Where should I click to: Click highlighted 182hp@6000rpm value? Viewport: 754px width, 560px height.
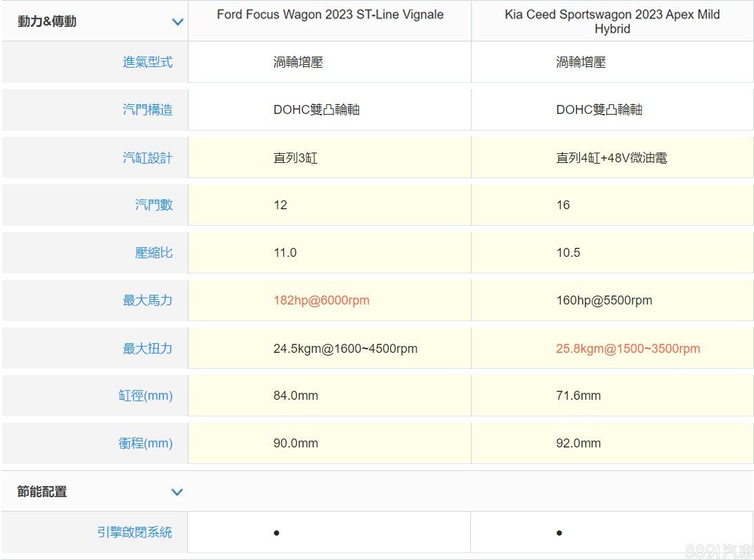[x=321, y=300]
